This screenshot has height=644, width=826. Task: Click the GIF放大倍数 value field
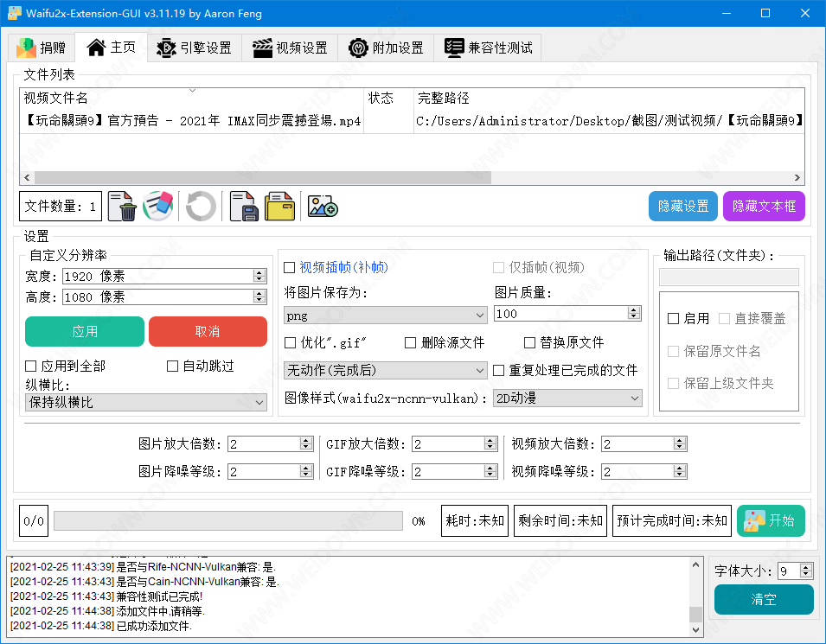pos(448,444)
